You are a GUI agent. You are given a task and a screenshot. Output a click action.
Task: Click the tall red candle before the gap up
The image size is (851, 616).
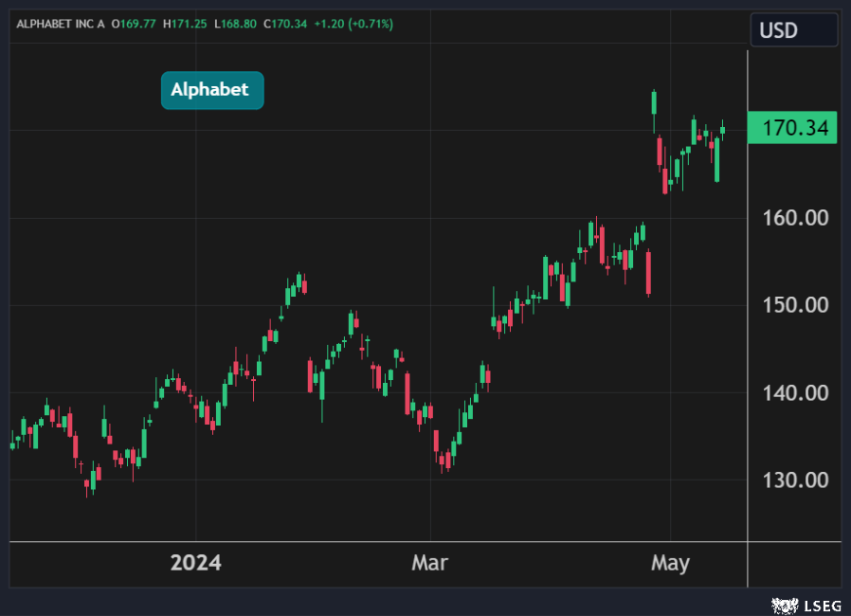[x=648, y=273]
